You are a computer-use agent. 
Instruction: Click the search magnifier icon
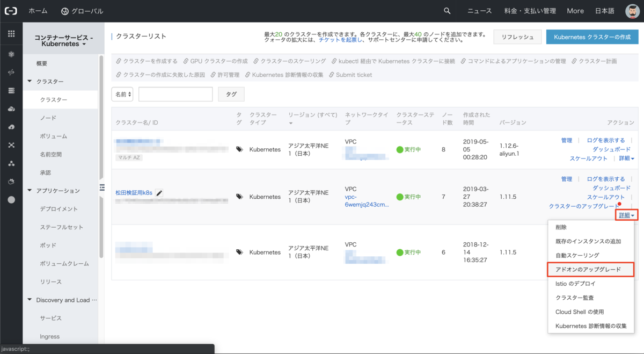[x=448, y=11]
